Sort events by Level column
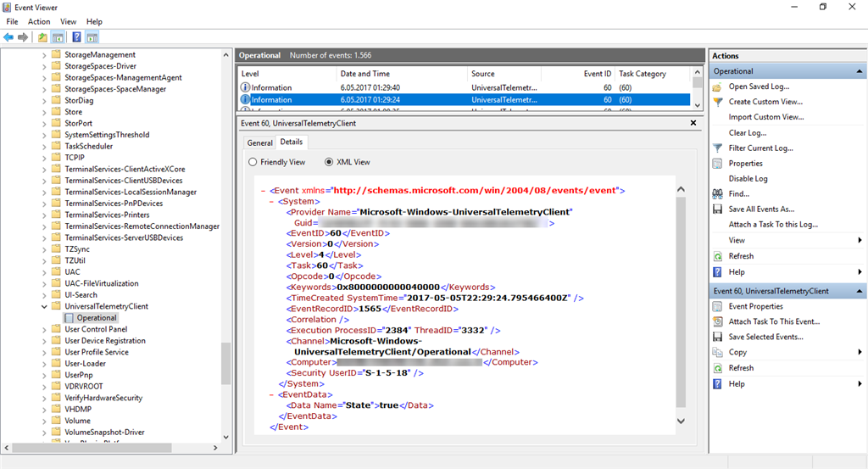 [x=287, y=74]
